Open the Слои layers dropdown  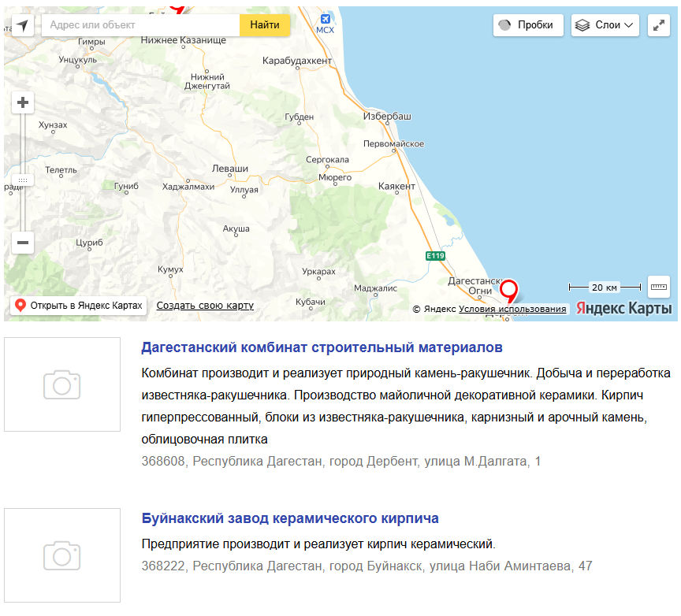tap(605, 25)
